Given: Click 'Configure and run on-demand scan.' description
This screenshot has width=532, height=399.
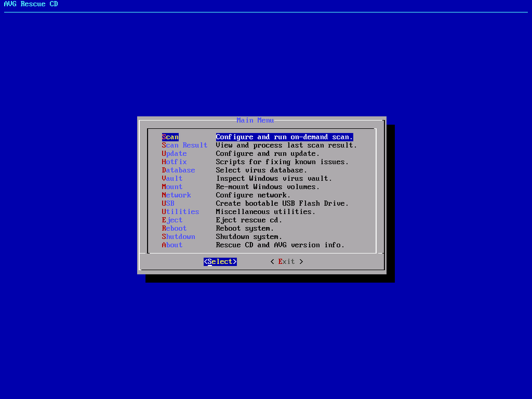Looking at the screenshot, I should click(284, 137).
